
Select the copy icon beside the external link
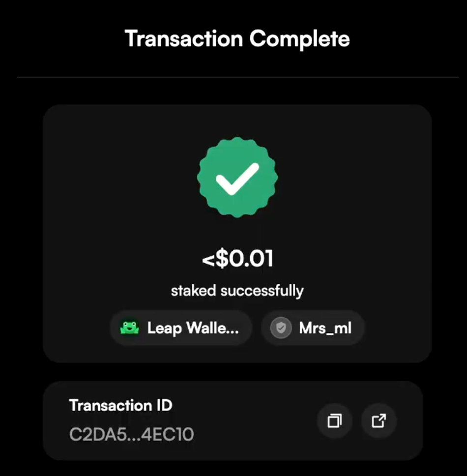[335, 421]
